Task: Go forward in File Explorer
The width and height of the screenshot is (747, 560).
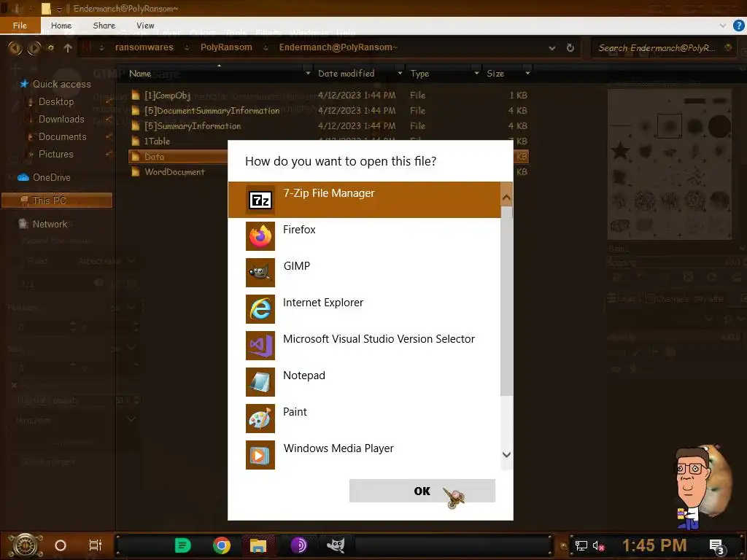Action: [x=34, y=47]
